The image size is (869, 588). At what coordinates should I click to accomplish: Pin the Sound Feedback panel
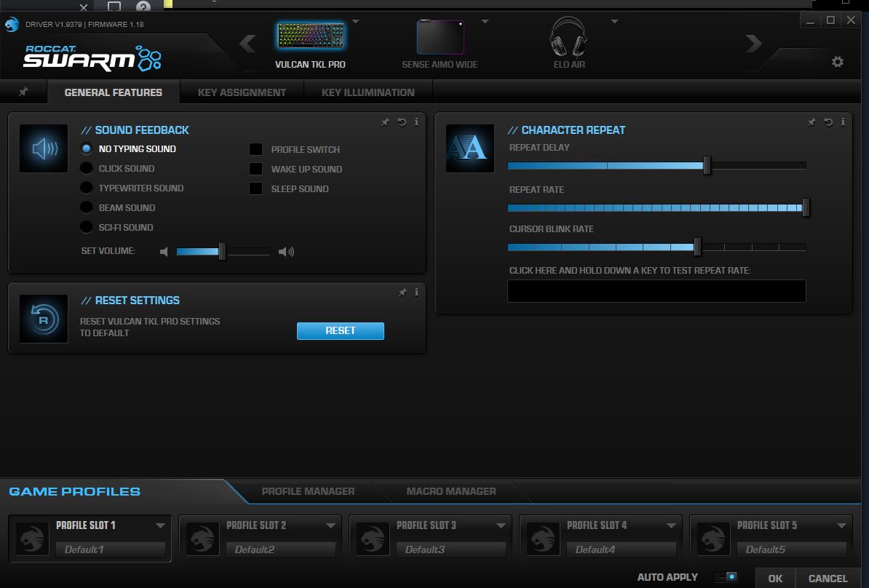[x=386, y=122]
